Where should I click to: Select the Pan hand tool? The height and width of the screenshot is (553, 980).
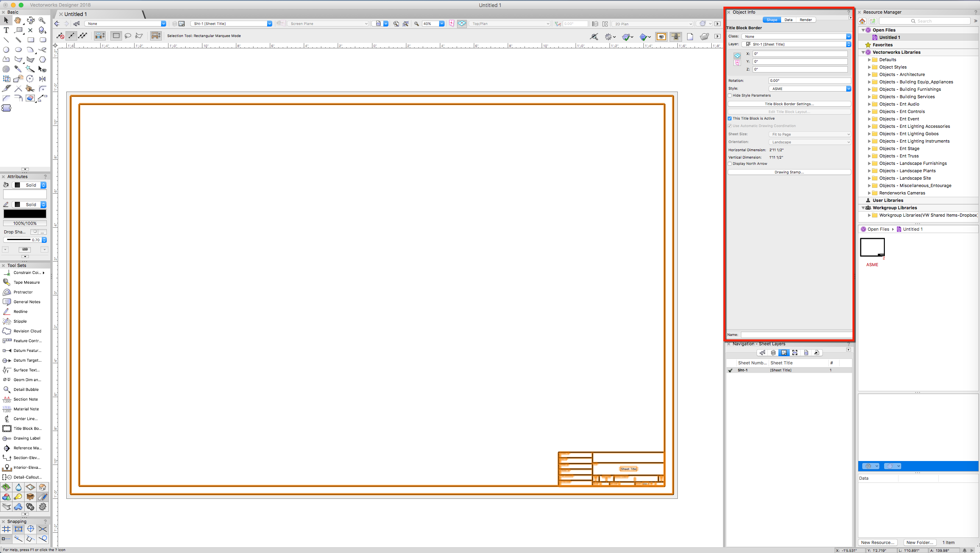coord(18,20)
